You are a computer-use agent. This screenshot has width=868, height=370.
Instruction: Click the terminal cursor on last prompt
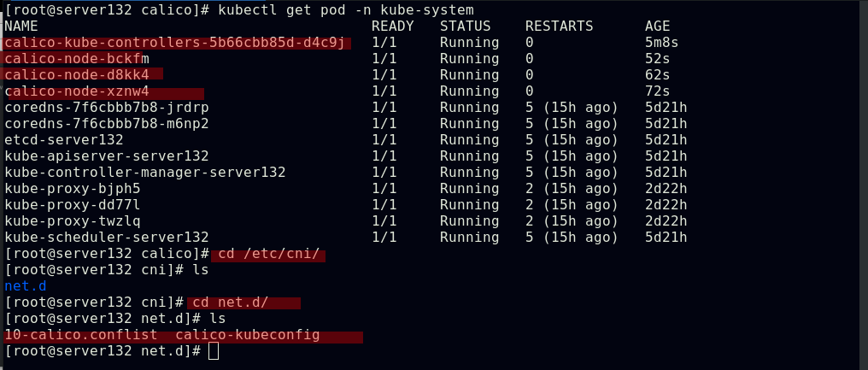tap(214, 351)
